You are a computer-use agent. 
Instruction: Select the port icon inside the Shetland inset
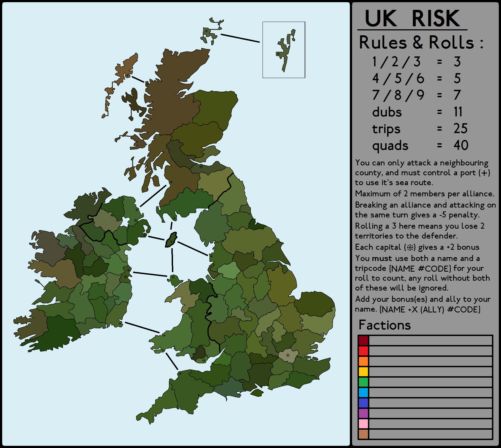(x=278, y=54)
